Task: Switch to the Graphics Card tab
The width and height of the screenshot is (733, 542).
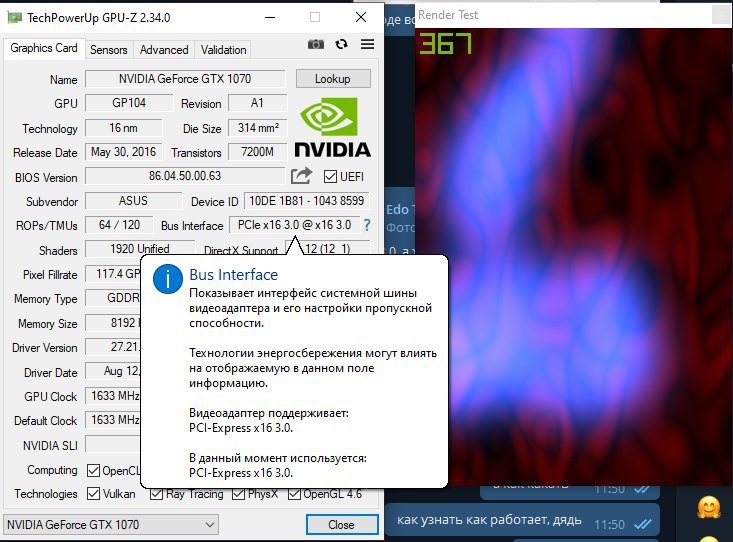Action: pyautogui.click(x=44, y=48)
